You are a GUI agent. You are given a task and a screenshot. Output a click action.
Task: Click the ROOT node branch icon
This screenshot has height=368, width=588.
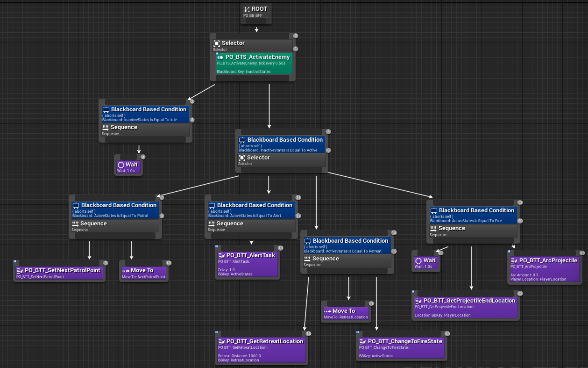(247, 9)
